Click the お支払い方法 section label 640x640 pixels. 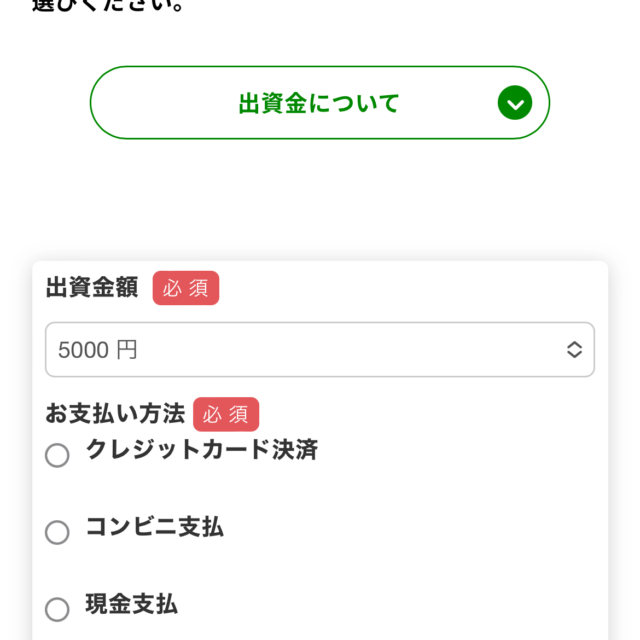tap(115, 414)
